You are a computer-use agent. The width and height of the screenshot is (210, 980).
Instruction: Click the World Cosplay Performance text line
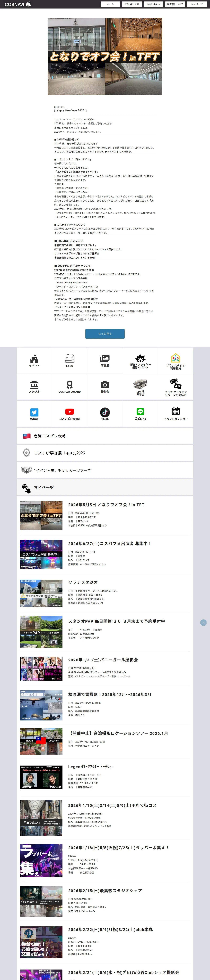click(72, 283)
